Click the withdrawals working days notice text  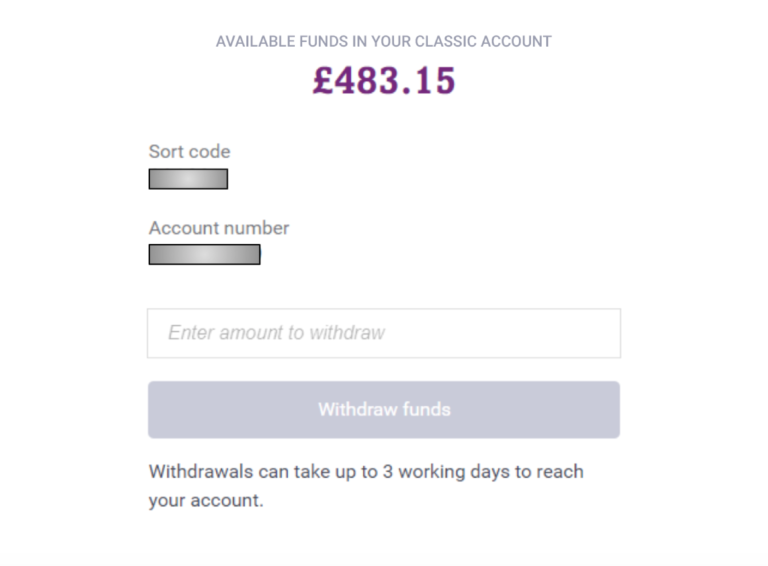click(366, 486)
